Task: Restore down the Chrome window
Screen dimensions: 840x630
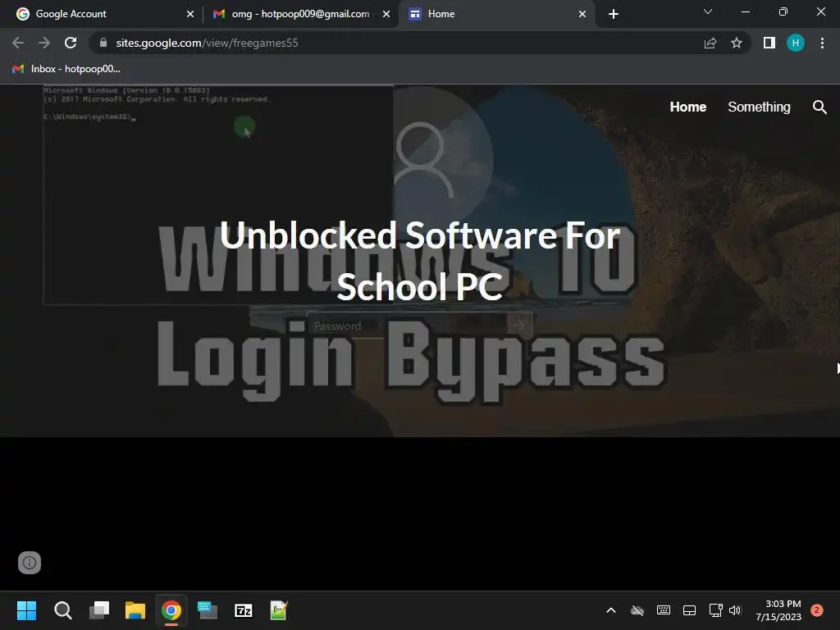Action: click(783, 11)
